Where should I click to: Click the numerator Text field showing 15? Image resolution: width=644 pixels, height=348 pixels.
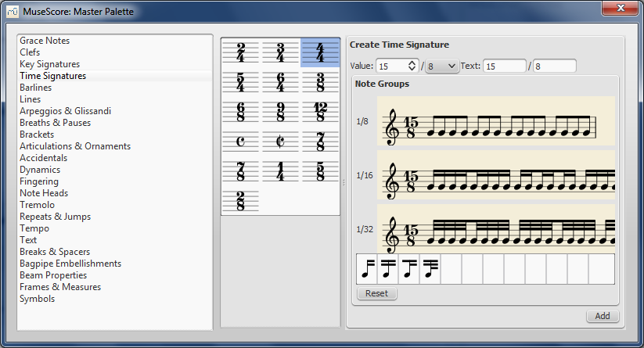tap(505, 66)
